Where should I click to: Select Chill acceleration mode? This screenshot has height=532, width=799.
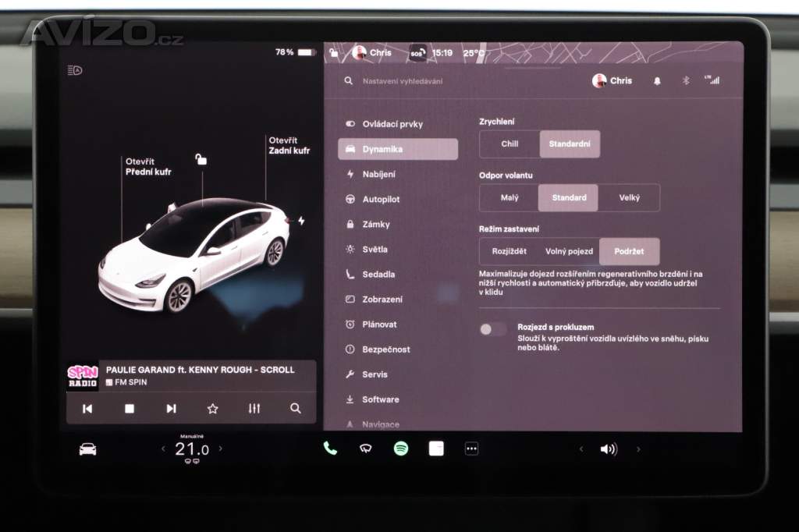coord(510,144)
